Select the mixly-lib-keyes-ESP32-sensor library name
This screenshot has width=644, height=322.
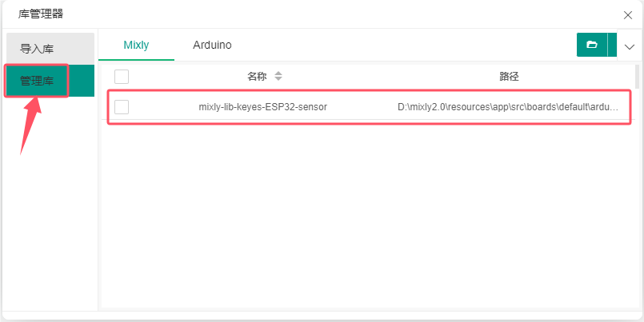pos(262,107)
